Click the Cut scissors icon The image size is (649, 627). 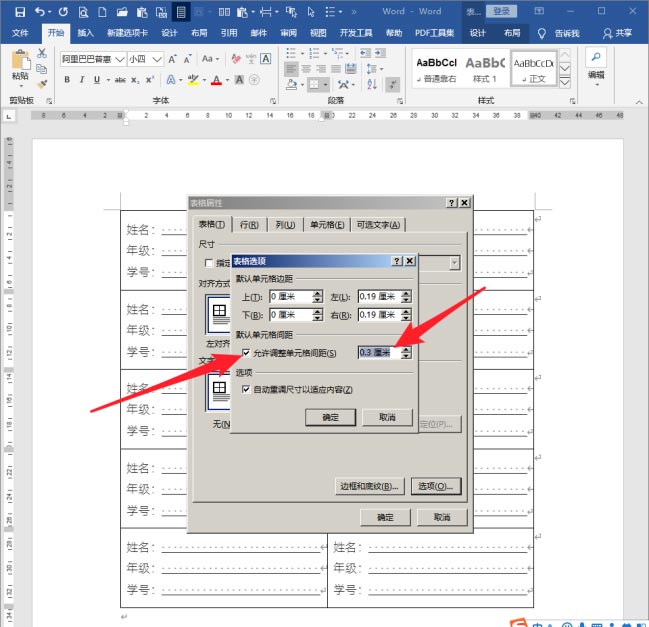tap(42, 52)
